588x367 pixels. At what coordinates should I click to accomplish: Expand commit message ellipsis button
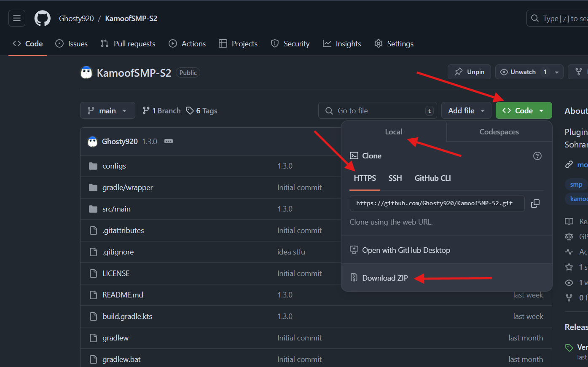coord(169,141)
